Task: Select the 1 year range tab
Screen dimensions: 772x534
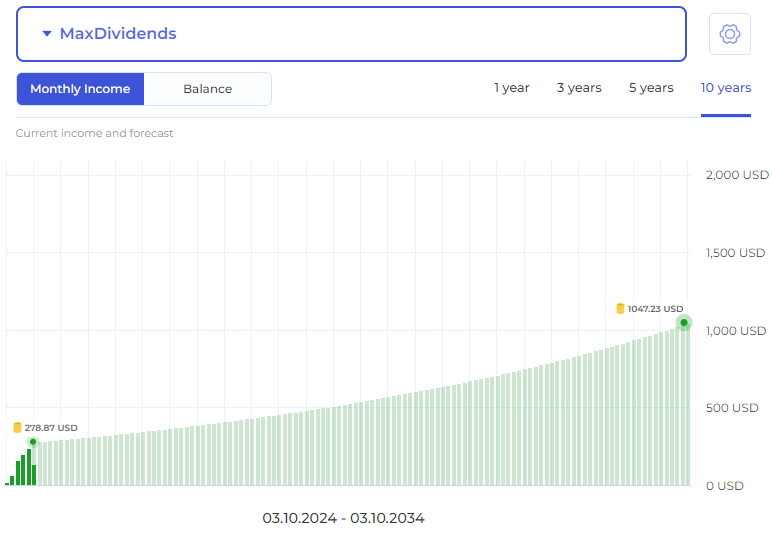Action: click(512, 88)
